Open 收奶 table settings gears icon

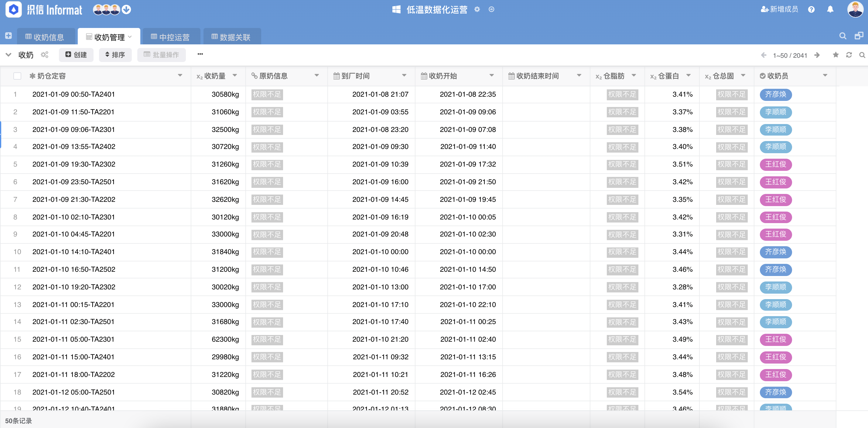point(45,55)
